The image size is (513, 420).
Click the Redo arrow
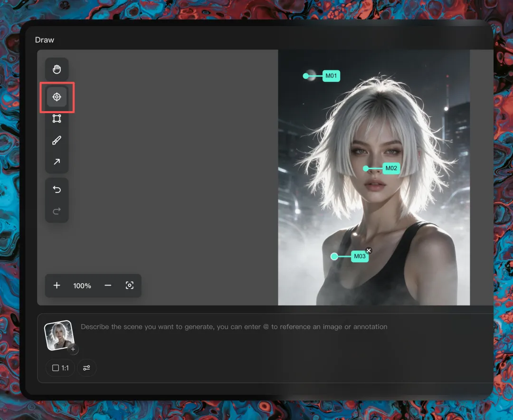(x=57, y=211)
